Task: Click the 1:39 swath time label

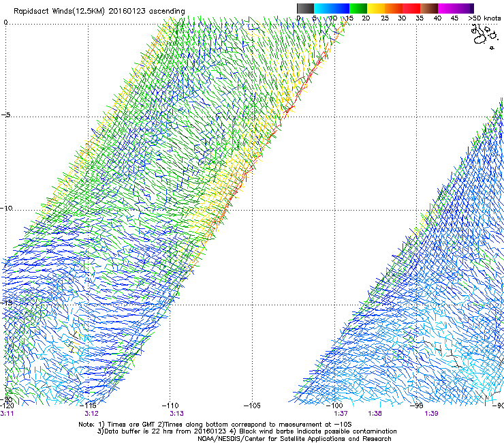Action: (x=431, y=414)
